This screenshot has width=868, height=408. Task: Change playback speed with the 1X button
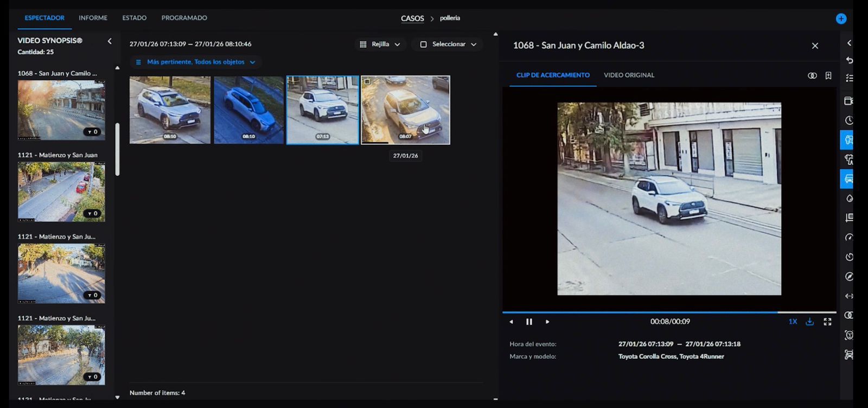793,322
